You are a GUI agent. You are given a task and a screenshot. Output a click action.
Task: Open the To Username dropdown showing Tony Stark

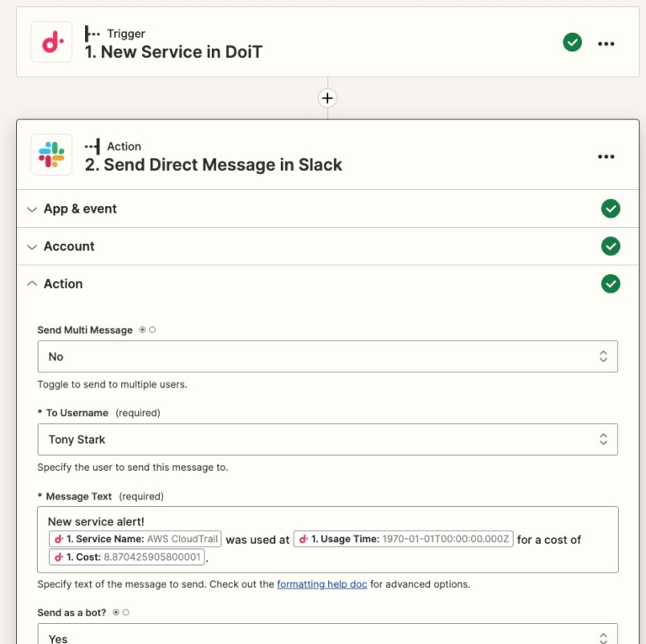tap(327, 440)
